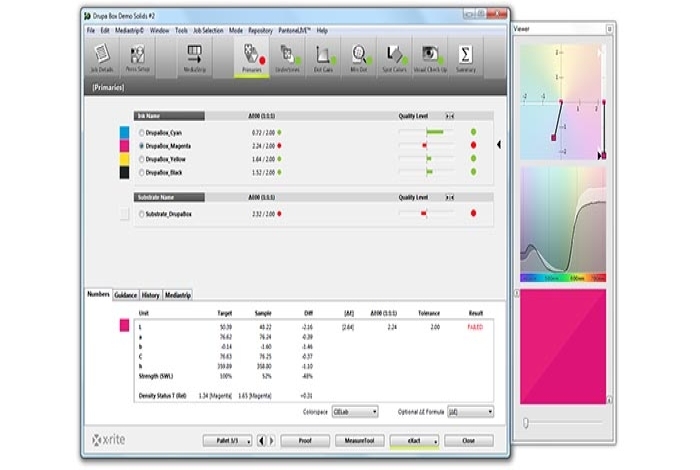Click the Close button
700x470 pixels.
(469, 441)
